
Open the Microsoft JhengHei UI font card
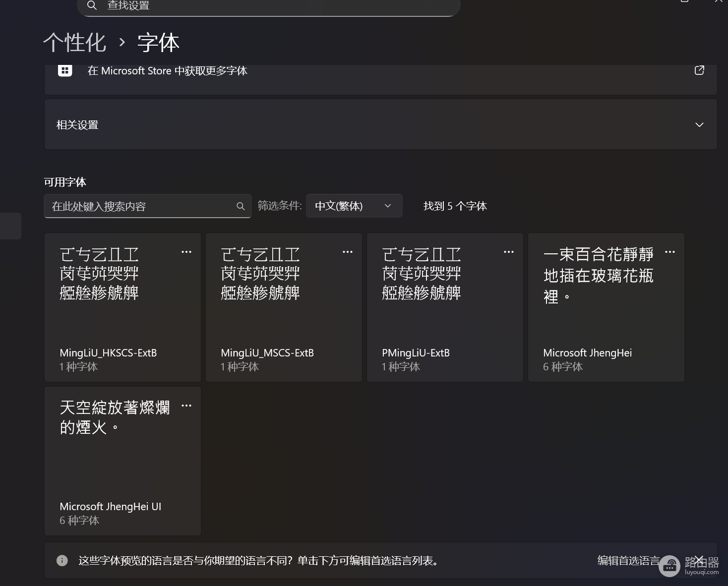(122, 461)
